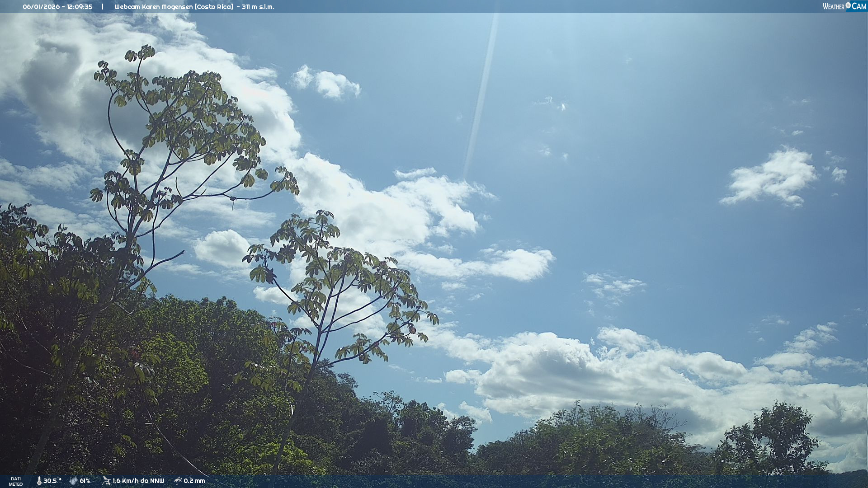Click the 0.2 mm rainfall reading
Screen dimensions: 868x488
click(194, 481)
